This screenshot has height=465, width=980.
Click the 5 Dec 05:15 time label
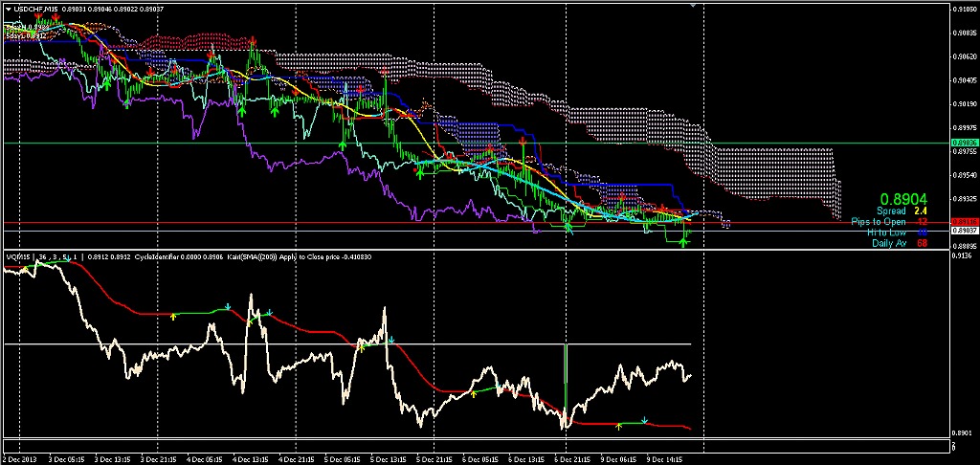pyautogui.click(x=343, y=459)
